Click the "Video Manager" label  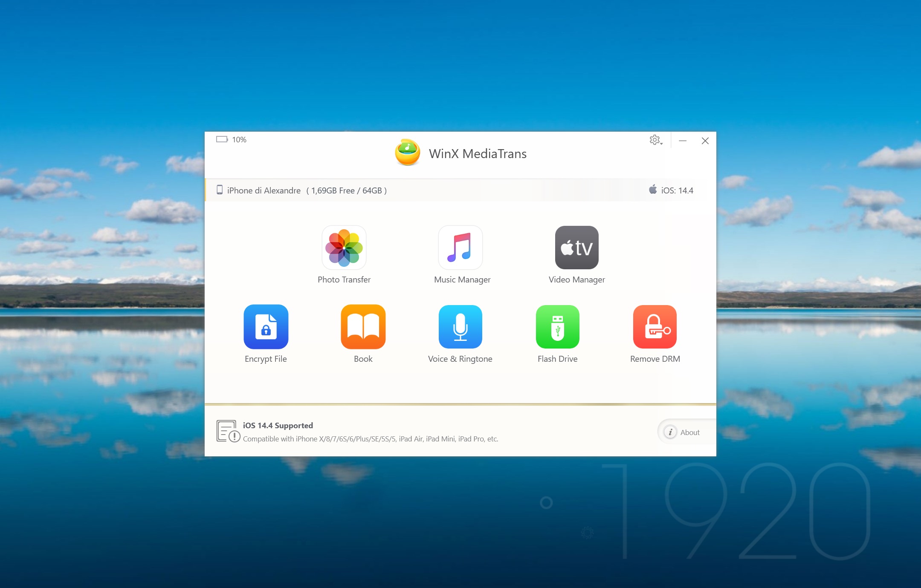[577, 280]
